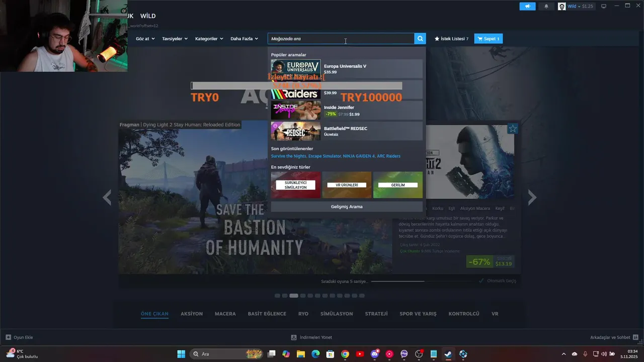Switch to MACERA tab

pyautogui.click(x=225, y=314)
